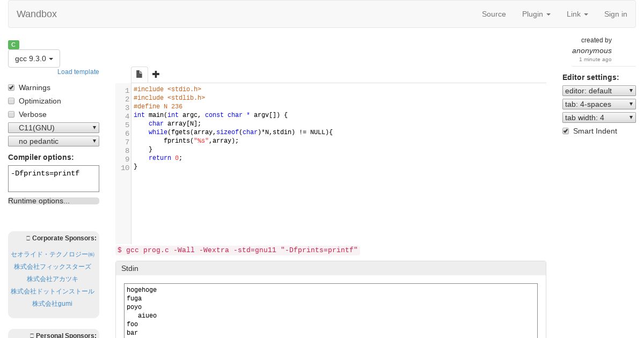Click the return 0 code line
The width and height of the screenshot is (644, 338).
(x=165, y=158)
